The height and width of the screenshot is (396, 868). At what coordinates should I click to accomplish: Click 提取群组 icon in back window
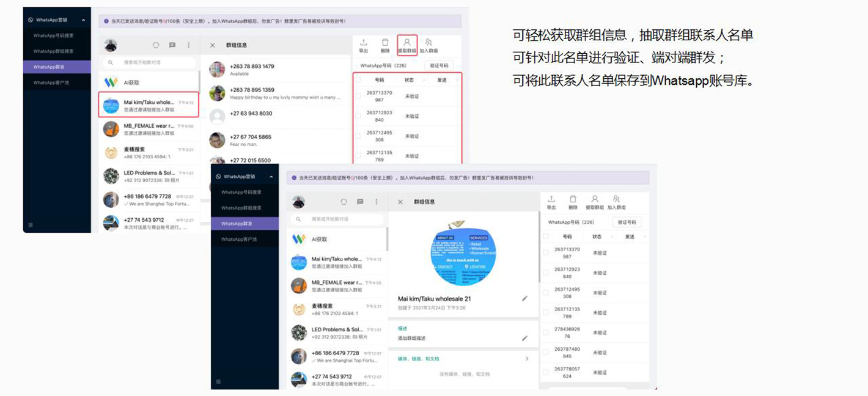(x=407, y=42)
